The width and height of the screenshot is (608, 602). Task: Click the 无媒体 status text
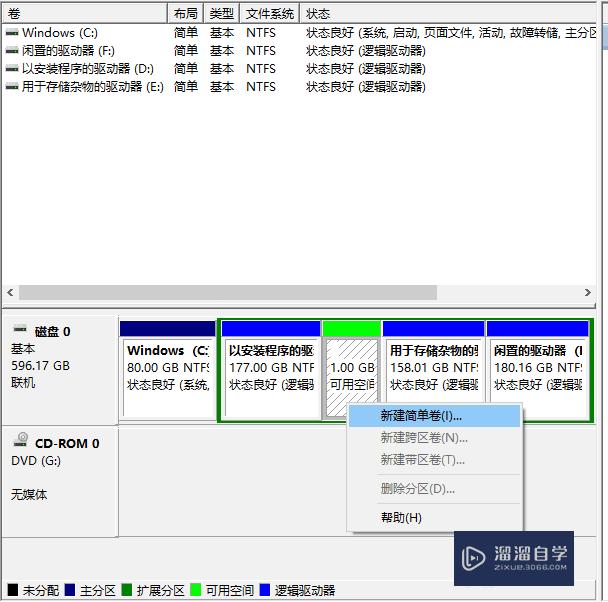pyautogui.click(x=29, y=494)
